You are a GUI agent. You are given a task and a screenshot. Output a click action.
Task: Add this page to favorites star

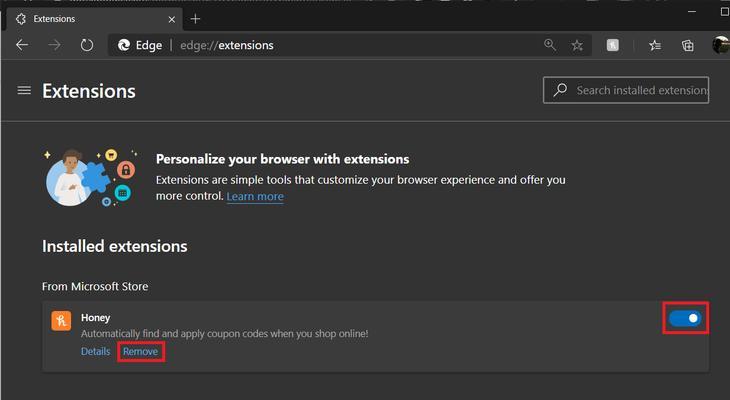point(577,45)
